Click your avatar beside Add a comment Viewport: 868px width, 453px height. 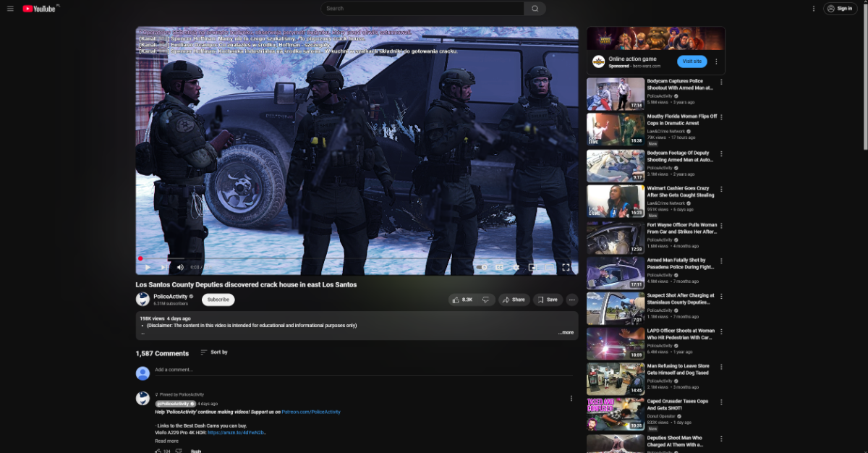(142, 373)
